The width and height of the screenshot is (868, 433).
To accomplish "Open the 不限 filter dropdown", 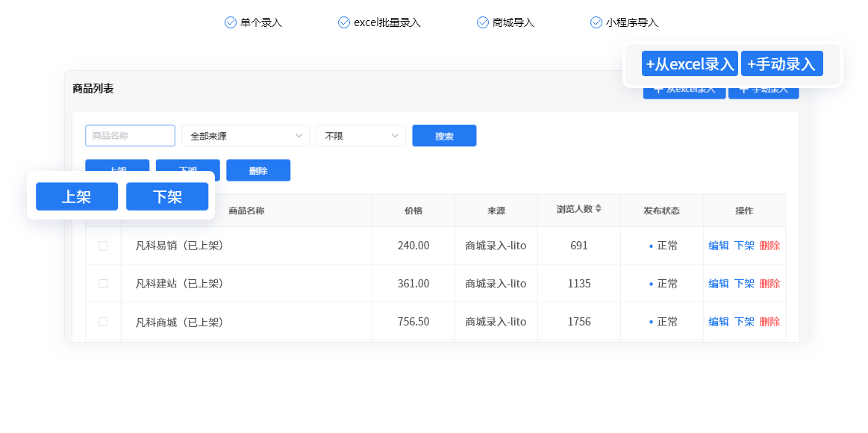I will point(360,135).
